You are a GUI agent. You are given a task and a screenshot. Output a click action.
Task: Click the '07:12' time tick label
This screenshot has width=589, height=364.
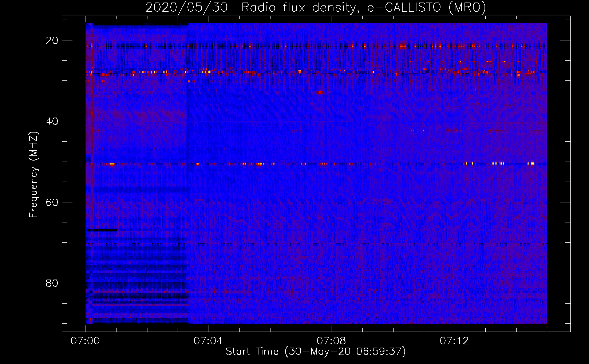click(454, 341)
